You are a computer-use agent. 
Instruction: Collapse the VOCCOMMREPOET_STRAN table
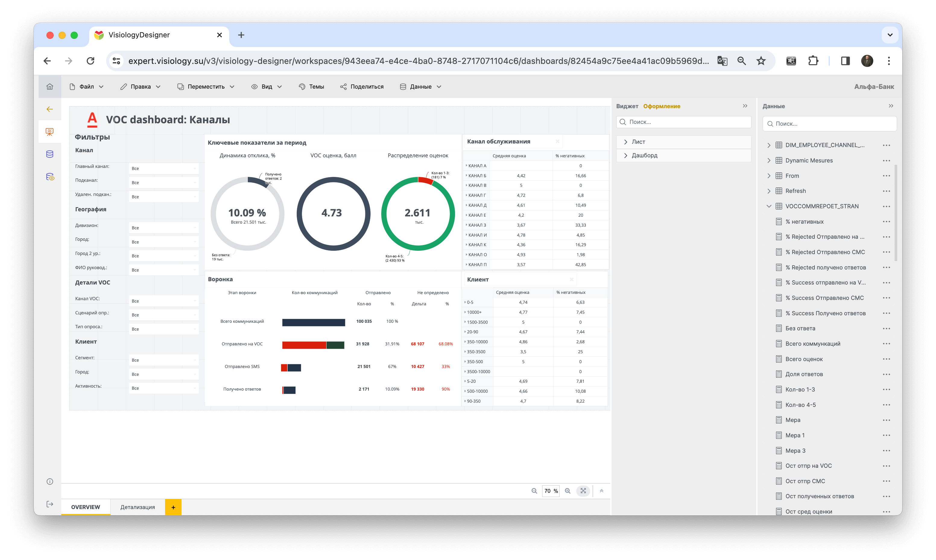769,206
